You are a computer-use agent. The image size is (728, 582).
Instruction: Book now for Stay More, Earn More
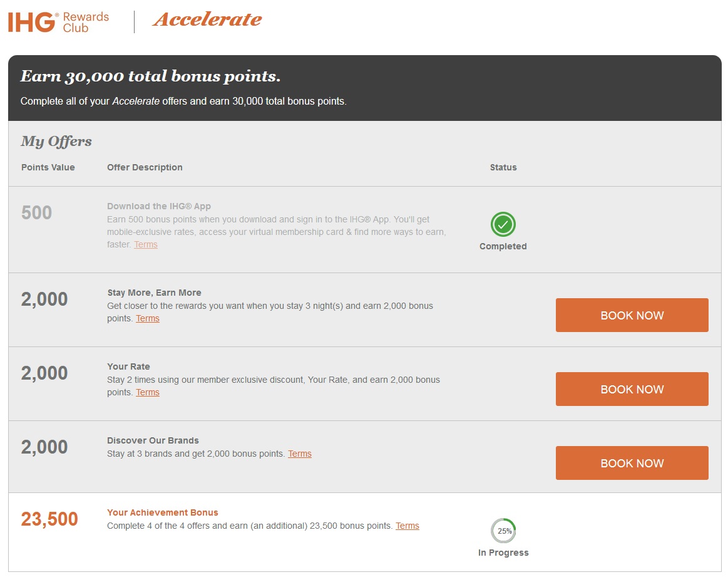pyautogui.click(x=632, y=315)
